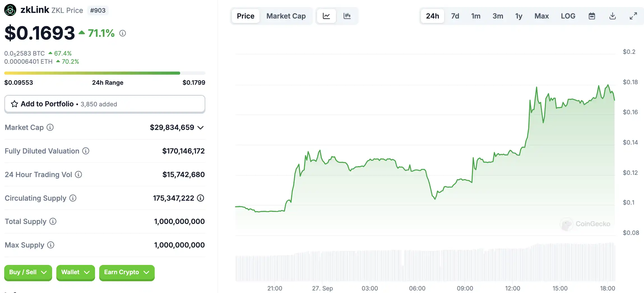
Task: Toggle the LOG scale option
Action: tap(568, 16)
